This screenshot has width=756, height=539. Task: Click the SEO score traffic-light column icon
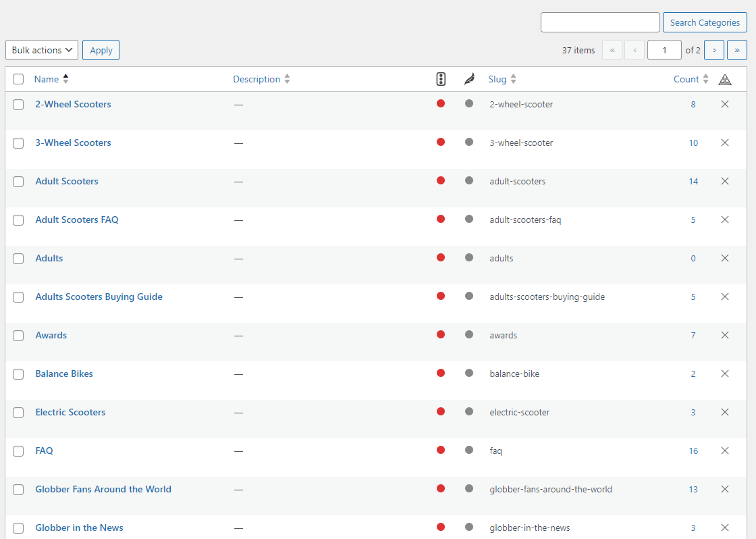click(441, 79)
